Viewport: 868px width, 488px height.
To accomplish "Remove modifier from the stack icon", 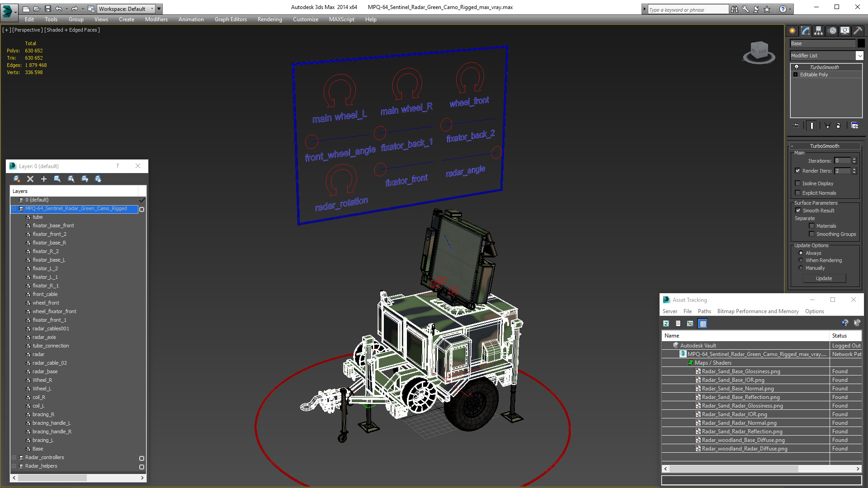I will (x=839, y=126).
